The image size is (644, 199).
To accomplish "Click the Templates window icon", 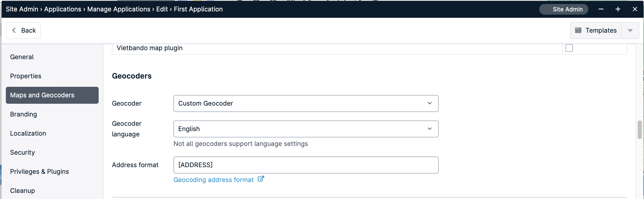I will pos(578,30).
